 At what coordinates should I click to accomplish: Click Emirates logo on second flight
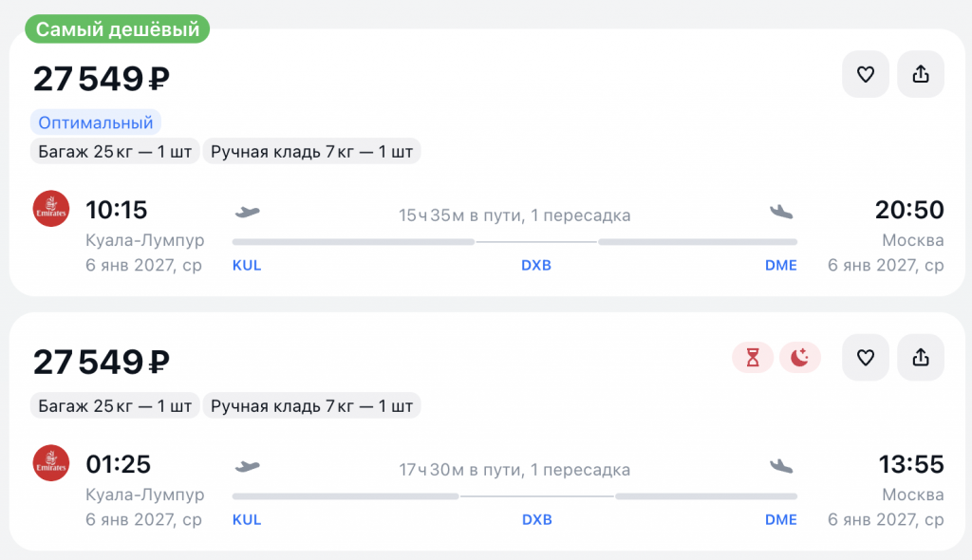pyautogui.click(x=50, y=463)
